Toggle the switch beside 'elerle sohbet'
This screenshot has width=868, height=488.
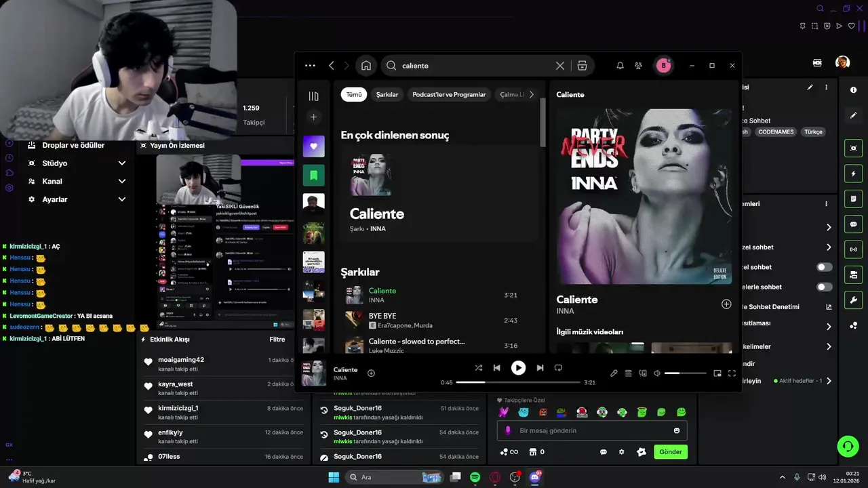pos(825,287)
